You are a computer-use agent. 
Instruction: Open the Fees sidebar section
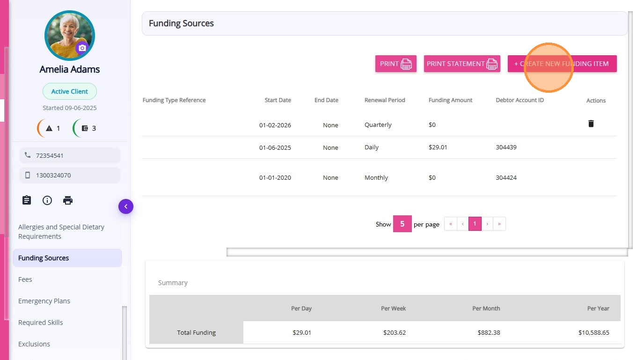tap(25, 279)
